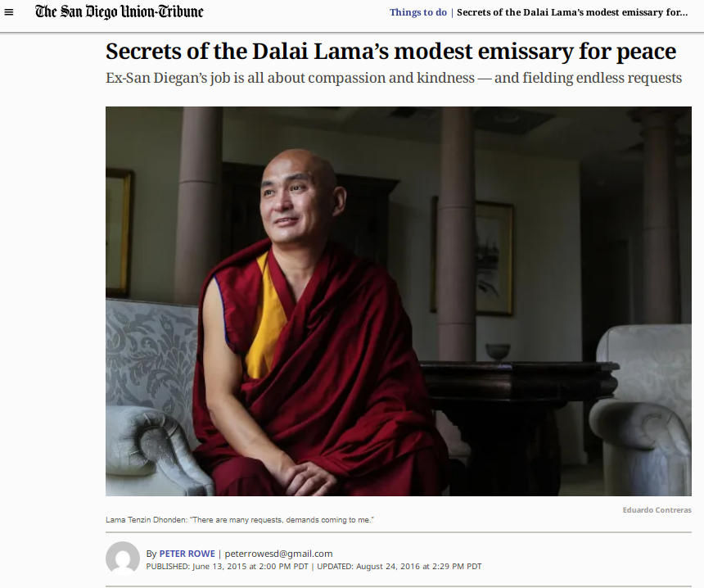
Task: Click the peterrowesd@gmail.com email address
Action: [x=278, y=554]
